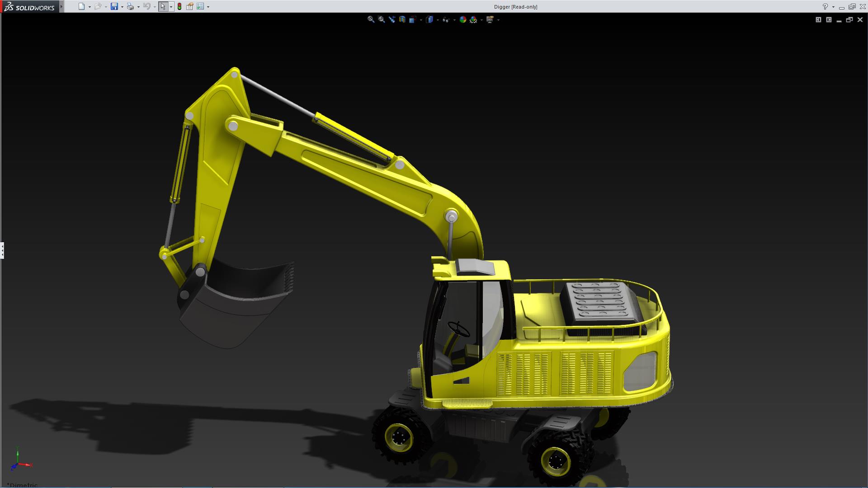Open the Apply Scene dropdown arrow
Screen dimensions: 868x488
[481, 20]
